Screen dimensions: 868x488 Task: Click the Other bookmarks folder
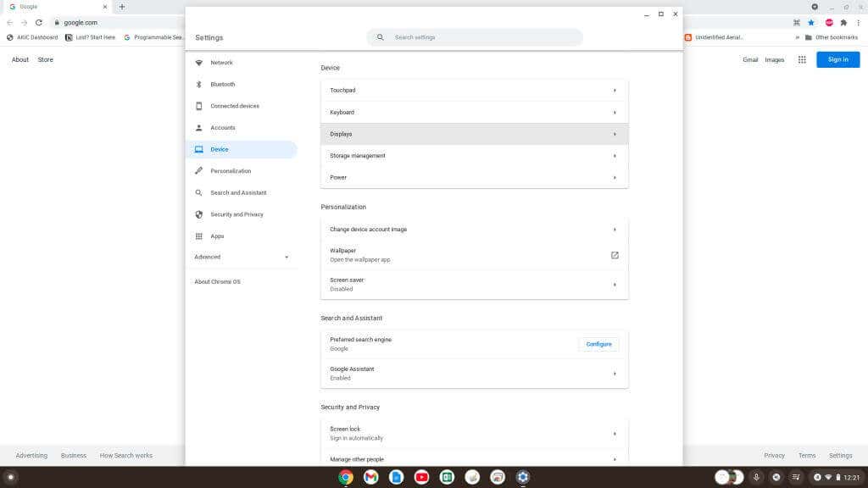coord(832,37)
